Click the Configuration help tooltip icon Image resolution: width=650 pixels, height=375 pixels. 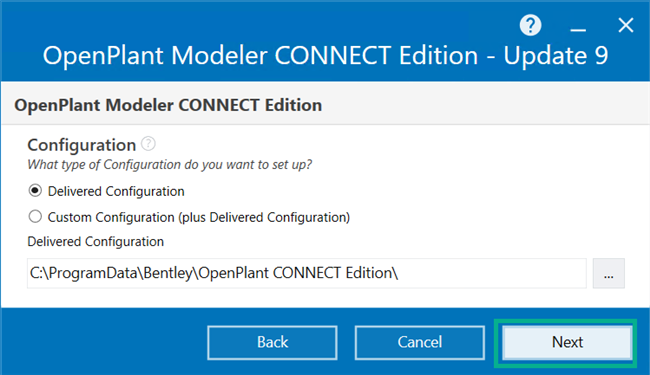pyautogui.click(x=148, y=144)
